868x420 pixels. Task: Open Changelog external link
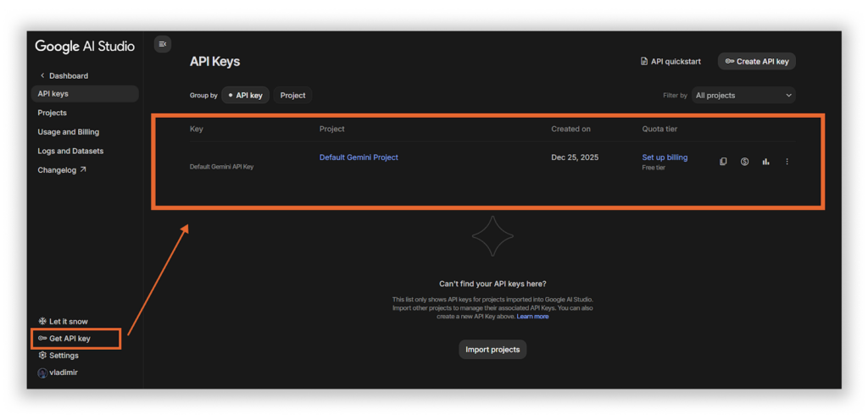tap(62, 170)
